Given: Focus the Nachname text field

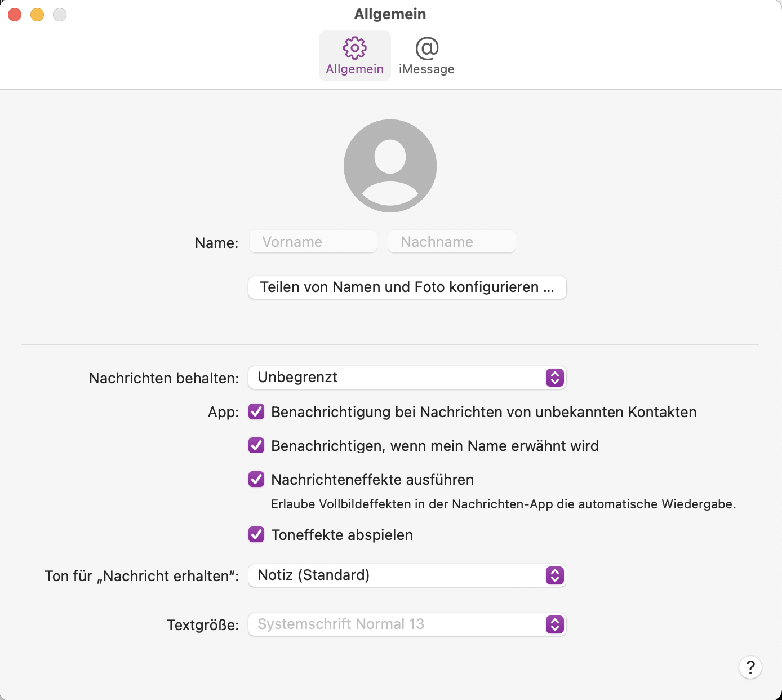Looking at the screenshot, I should point(451,242).
